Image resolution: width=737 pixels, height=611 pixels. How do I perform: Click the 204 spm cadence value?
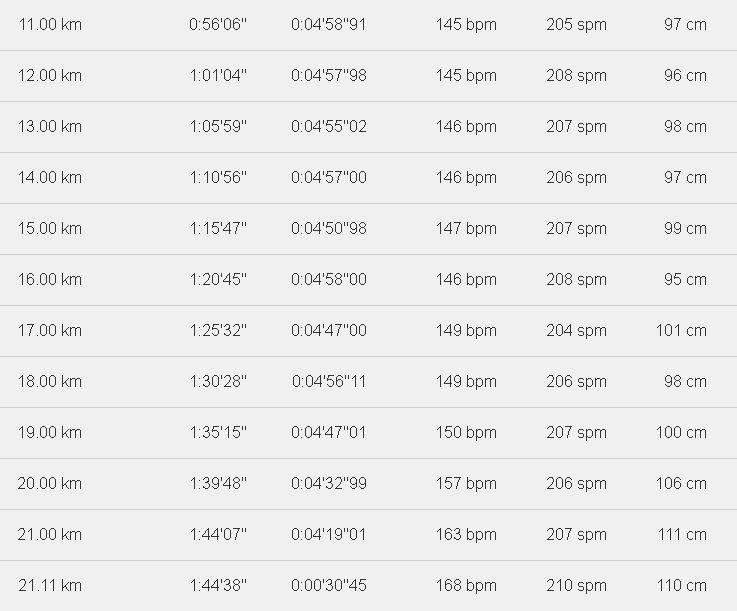[576, 330]
